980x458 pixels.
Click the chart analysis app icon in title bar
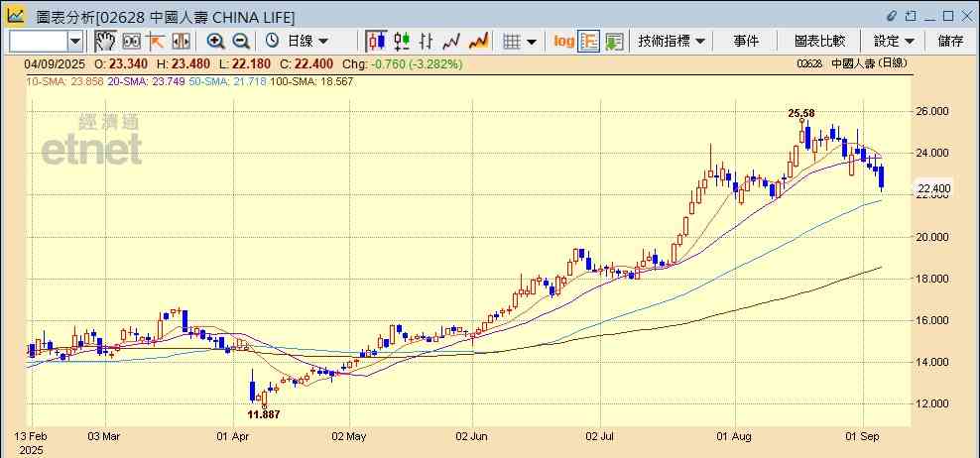click(15, 15)
